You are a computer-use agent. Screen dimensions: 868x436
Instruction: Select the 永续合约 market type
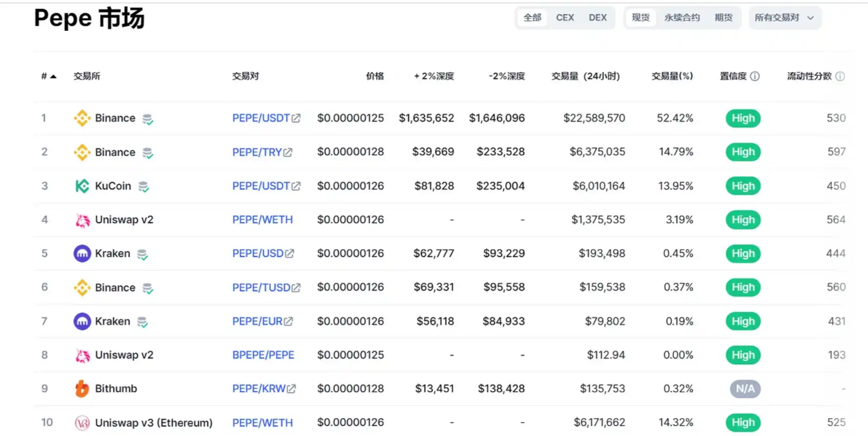[x=681, y=17]
